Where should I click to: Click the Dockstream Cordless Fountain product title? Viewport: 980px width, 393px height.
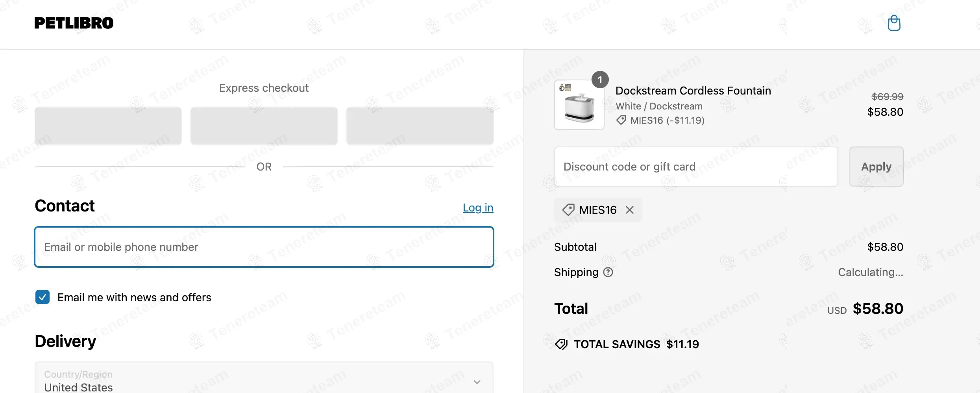pos(693,91)
